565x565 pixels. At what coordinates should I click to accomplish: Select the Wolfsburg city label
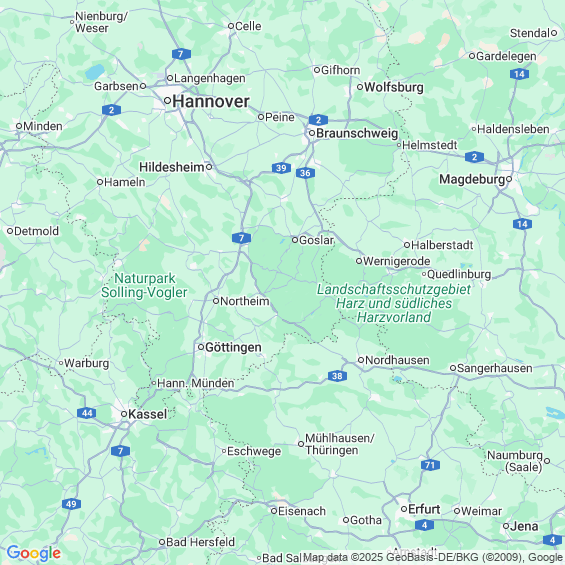(394, 87)
